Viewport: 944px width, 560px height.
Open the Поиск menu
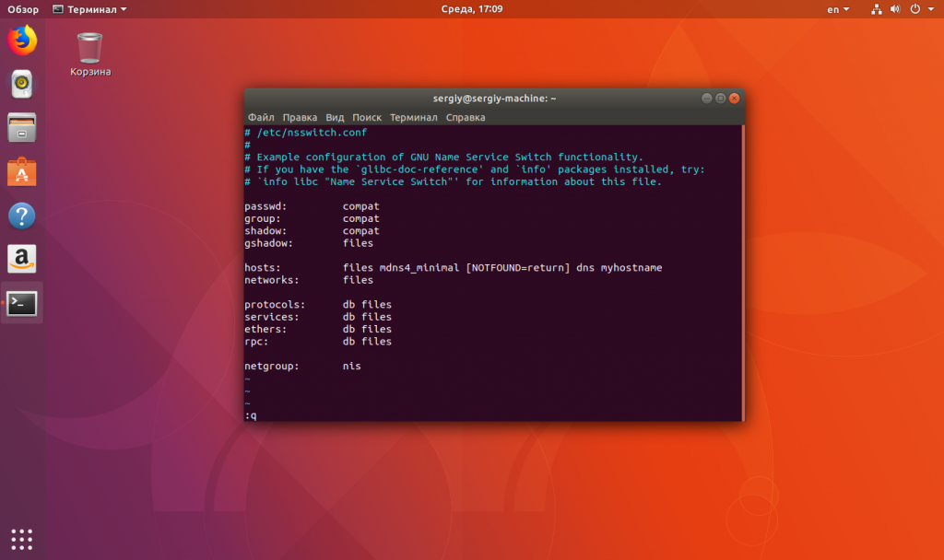367,117
